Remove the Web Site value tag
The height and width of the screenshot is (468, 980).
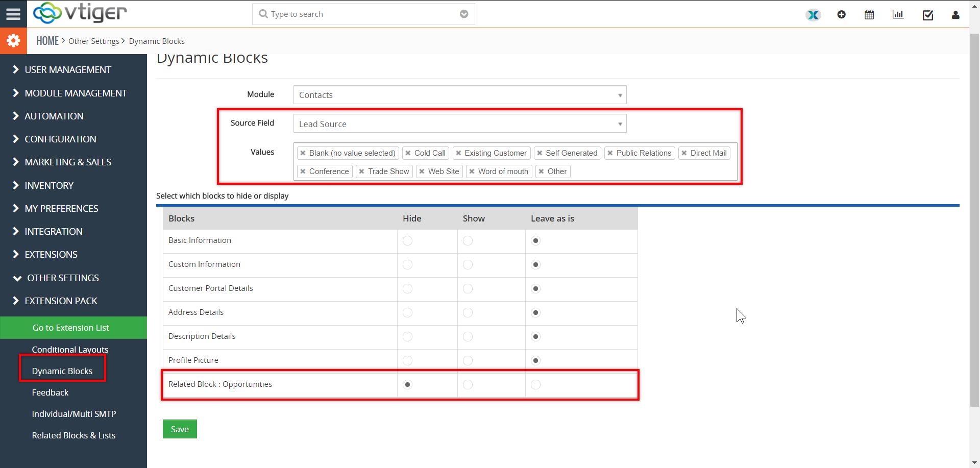pos(422,171)
